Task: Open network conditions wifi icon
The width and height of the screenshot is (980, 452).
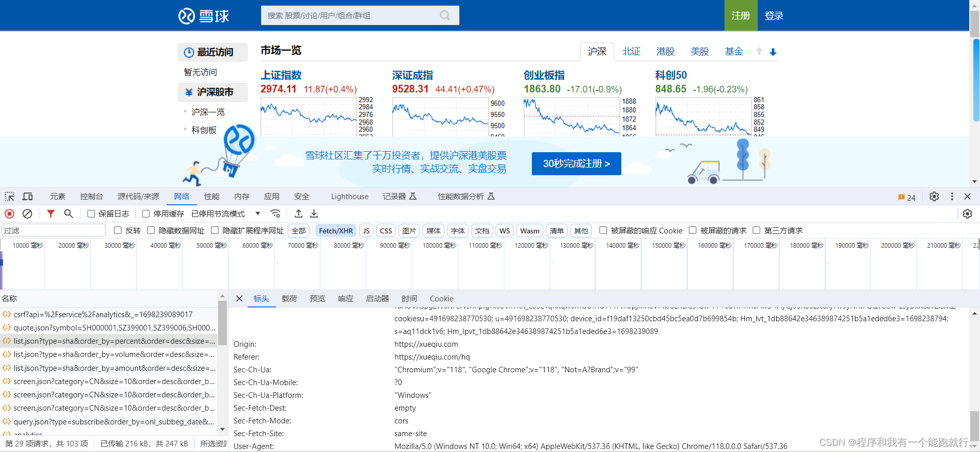Action: pos(275,214)
